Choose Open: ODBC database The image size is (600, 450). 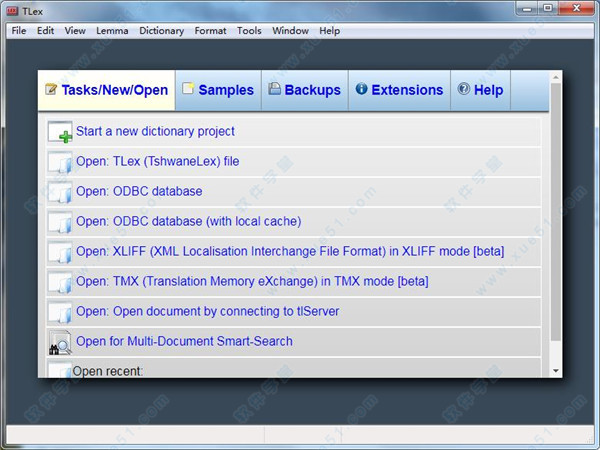[139, 191]
